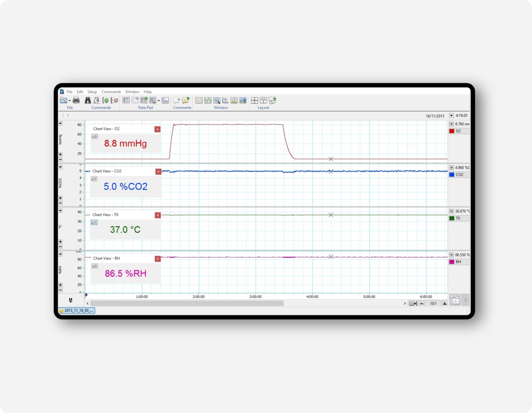Open the Commands menu
532x413 pixels.
(111, 92)
